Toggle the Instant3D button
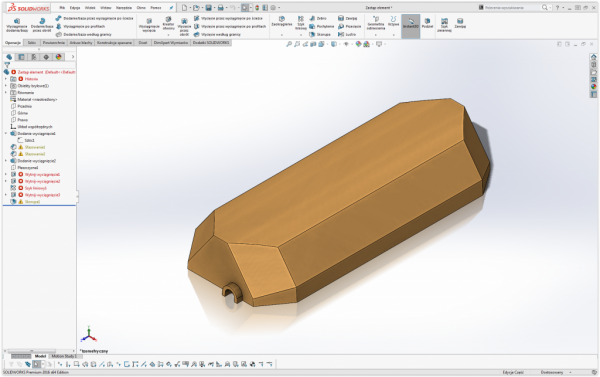This screenshot has height=377, width=600. [x=411, y=26]
